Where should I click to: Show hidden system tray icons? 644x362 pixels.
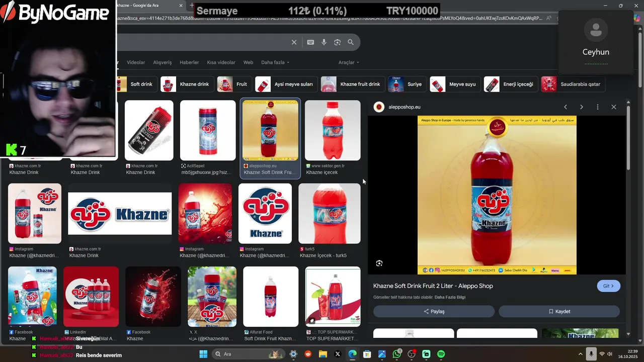580,354
